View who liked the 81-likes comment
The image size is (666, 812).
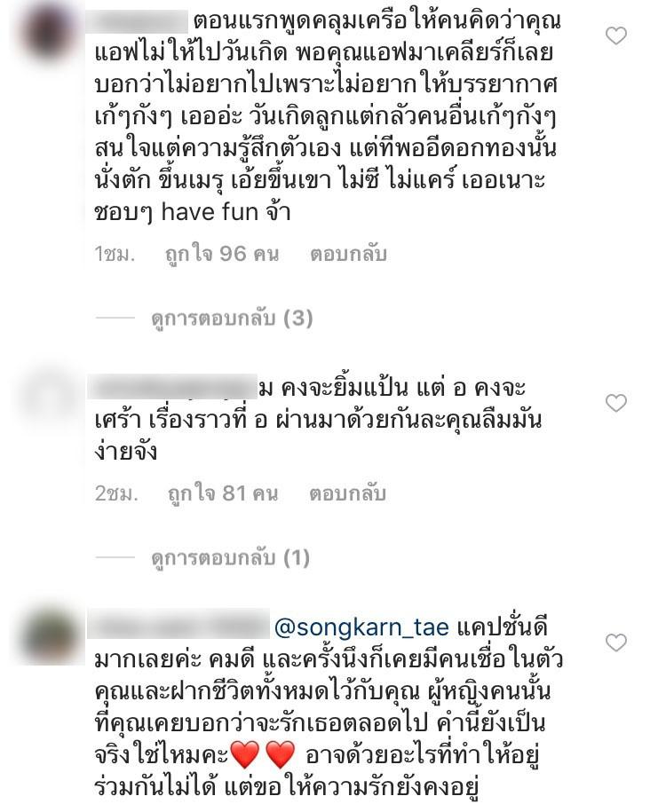tap(223, 493)
